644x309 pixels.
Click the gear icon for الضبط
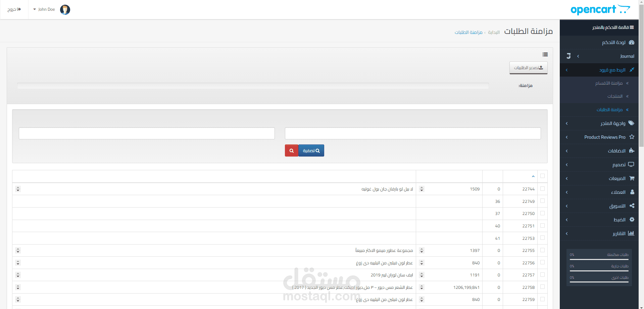pyautogui.click(x=632, y=220)
